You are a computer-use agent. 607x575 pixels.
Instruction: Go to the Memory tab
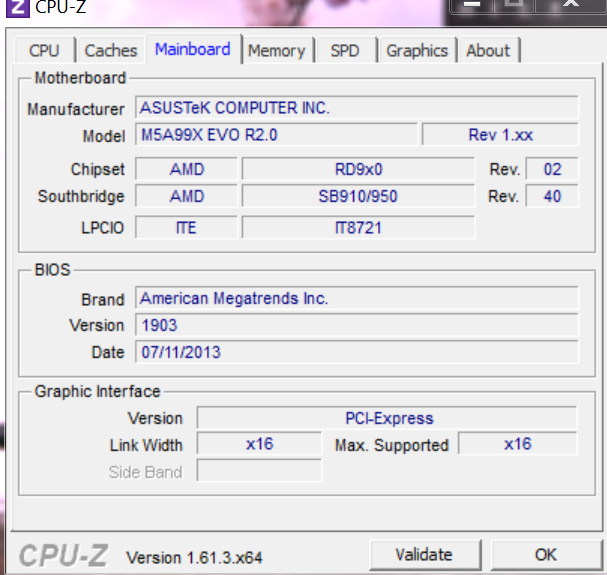(x=277, y=50)
